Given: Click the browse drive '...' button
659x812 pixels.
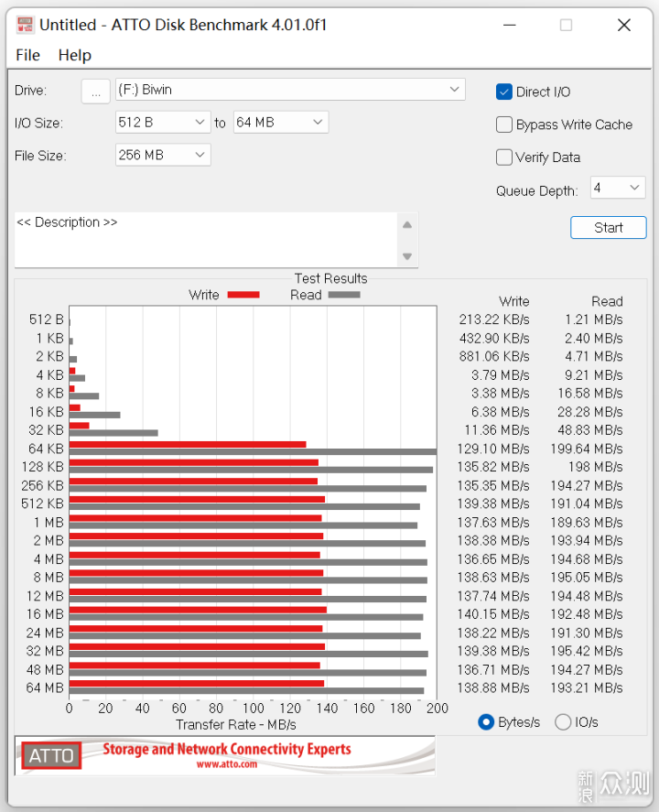Looking at the screenshot, I should [96, 92].
